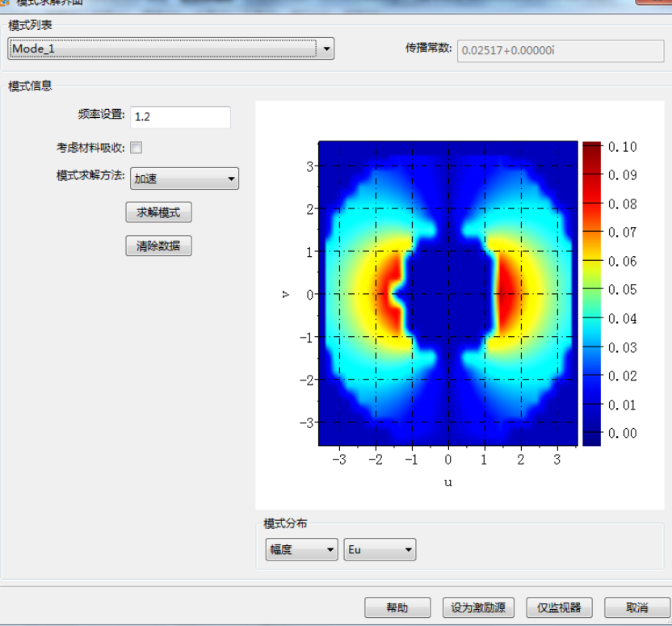This screenshot has width=672, height=626.
Task: Click the 清除数据 button
Action: click(158, 246)
